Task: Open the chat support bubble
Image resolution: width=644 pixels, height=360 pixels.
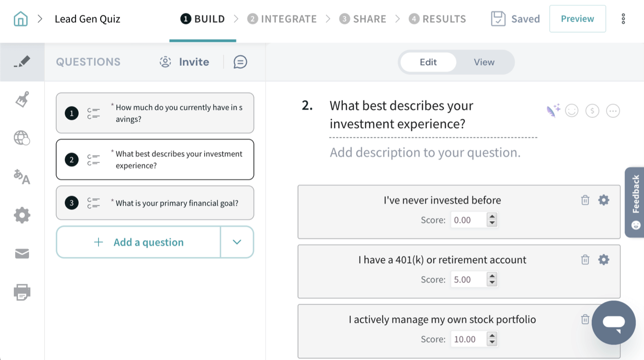Action: (614, 323)
